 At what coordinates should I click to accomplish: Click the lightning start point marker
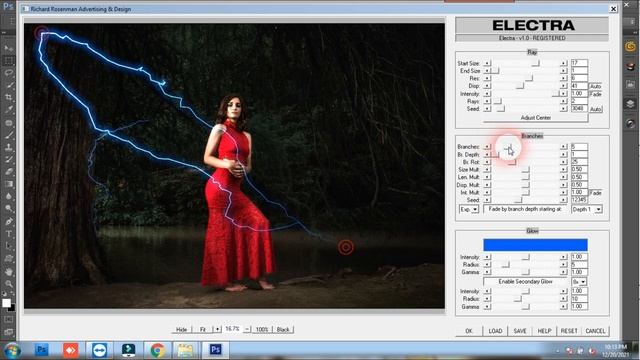click(41, 33)
